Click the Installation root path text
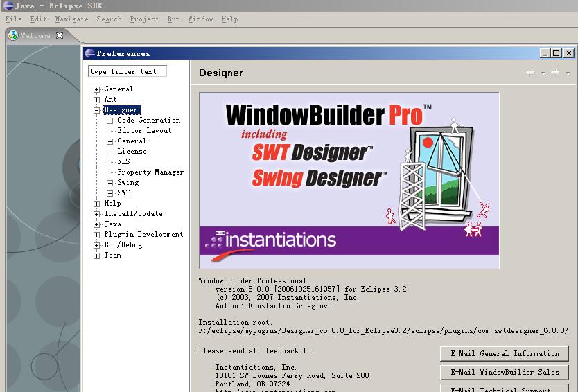This screenshot has width=578, height=392. 383,331
